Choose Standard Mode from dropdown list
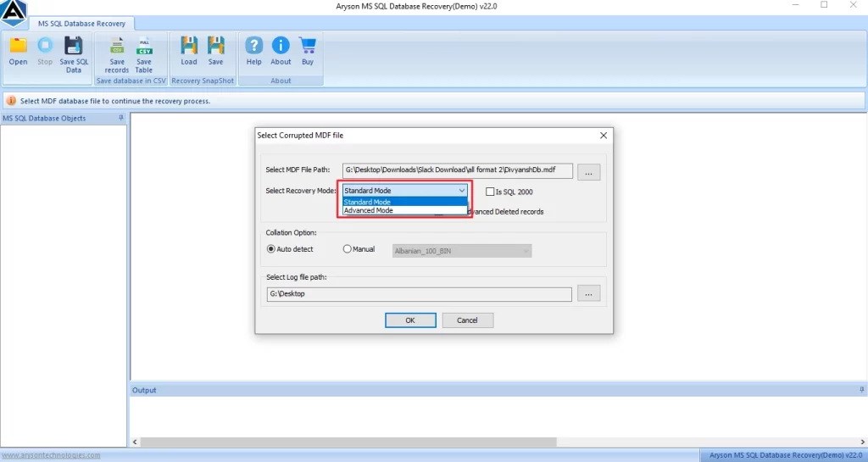Image resolution: width=868 pixels, height=462 pixels. click(404, 202)
